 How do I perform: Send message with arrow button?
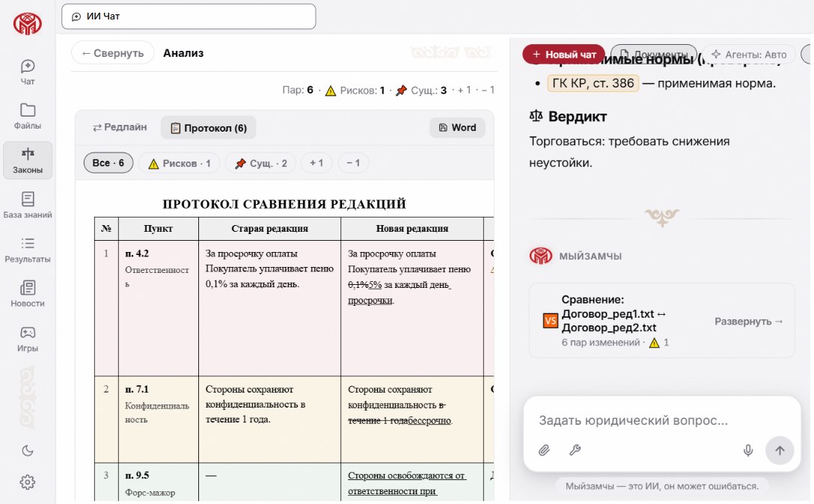pos(780,451)
